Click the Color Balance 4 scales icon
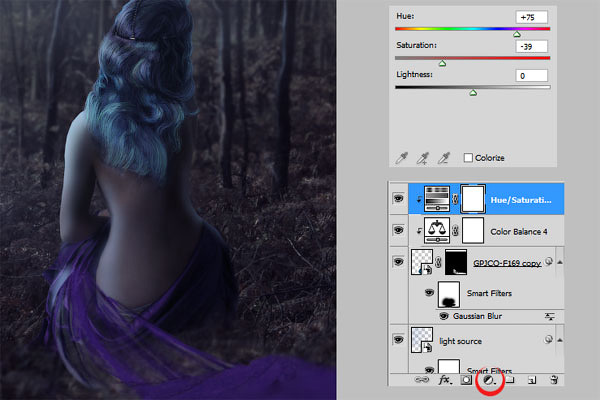Viewport: 600px width, 400px height. pos(437,231)
